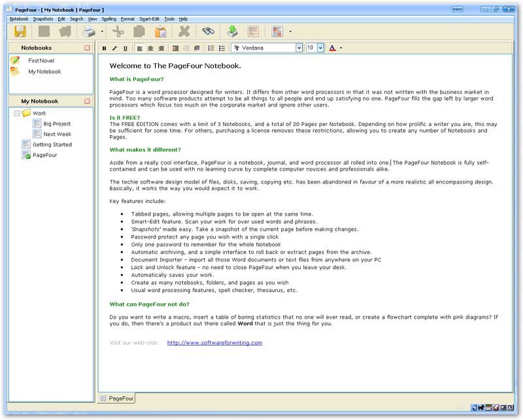The width and height of the screenshot is (523, 420).
Task: Select the First Novel notebook
Action: coord(41,61)
